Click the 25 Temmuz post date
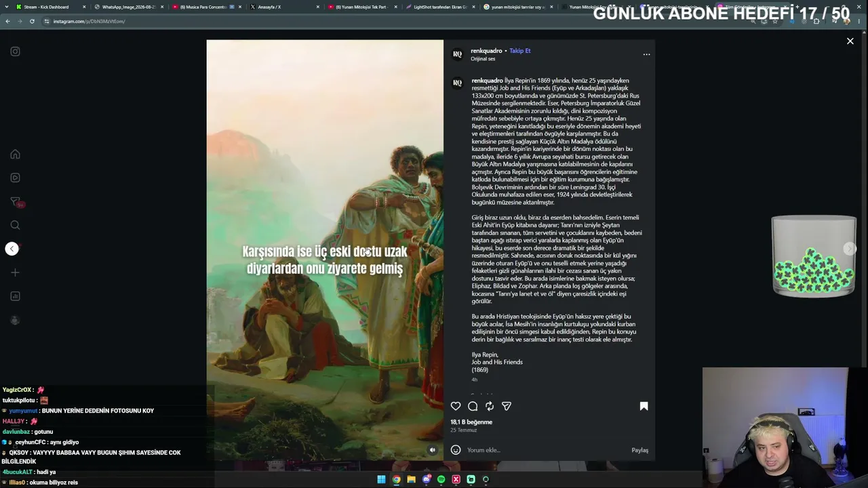This screenshot has height=488, width=868. click(x=464, y=430)
